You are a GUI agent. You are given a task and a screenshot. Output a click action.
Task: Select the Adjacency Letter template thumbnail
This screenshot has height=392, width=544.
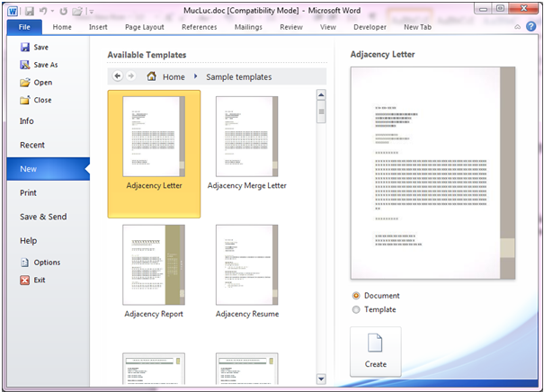[x=154, y=154]
